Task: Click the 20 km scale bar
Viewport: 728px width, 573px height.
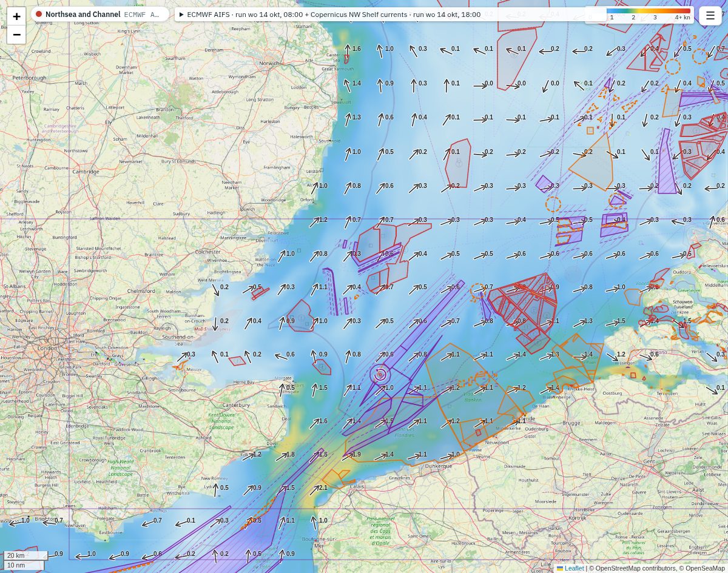Action: click(x=25, y=555)
